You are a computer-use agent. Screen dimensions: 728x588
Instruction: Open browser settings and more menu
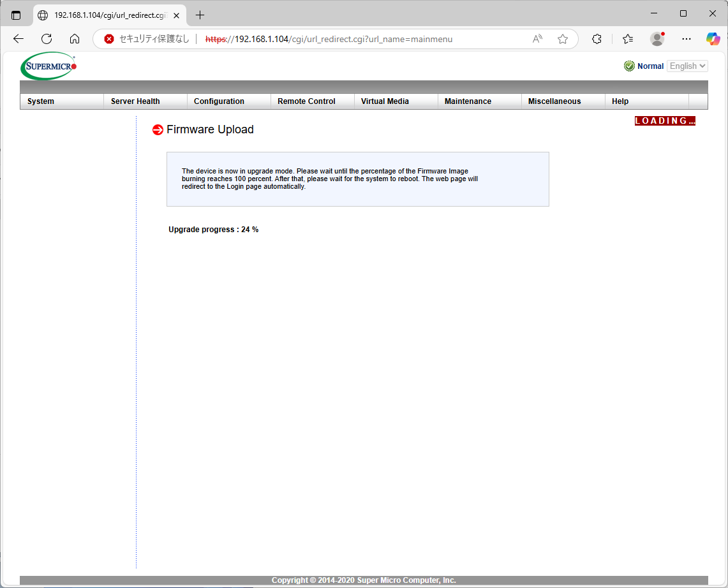point(686,39)
